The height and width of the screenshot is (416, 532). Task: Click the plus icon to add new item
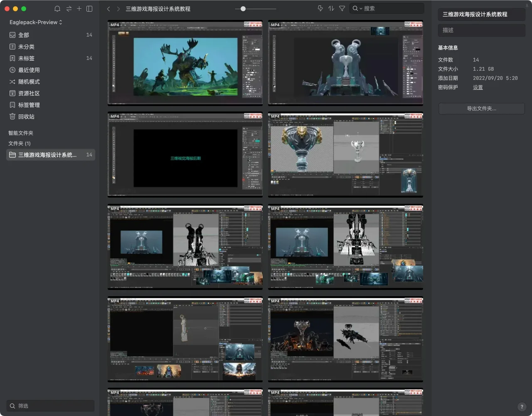[x=79, y=9]
